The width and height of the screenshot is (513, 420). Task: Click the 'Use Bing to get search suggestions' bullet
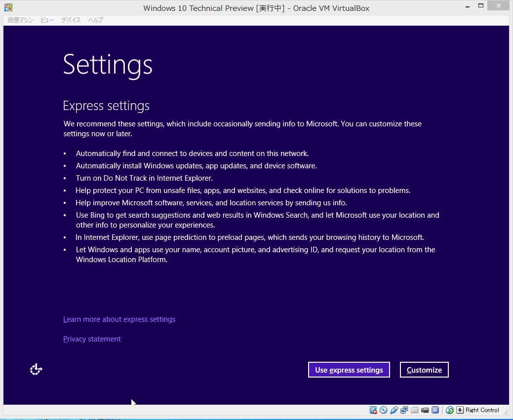[x=257, y=220]
